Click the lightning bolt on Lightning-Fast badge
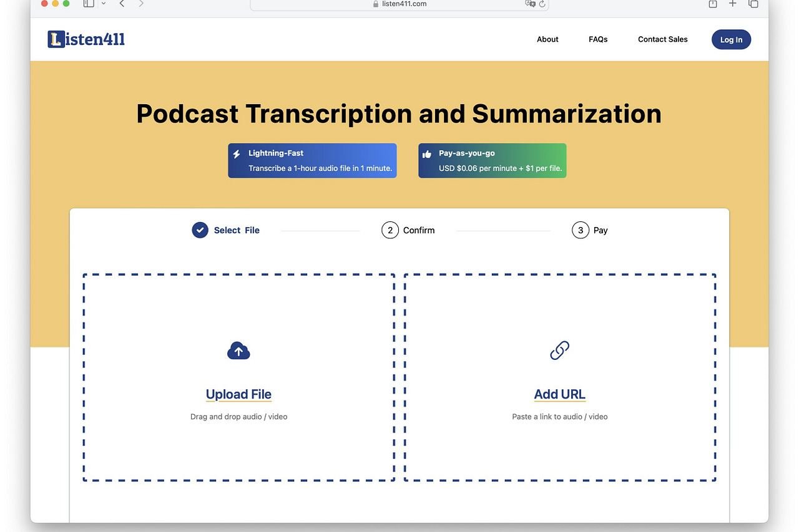 click(237, 153)
